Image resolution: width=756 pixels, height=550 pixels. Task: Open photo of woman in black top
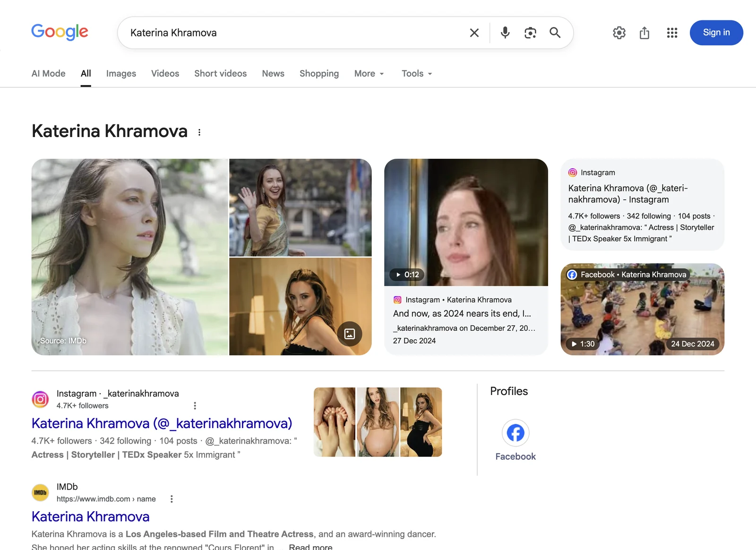[x=300, y=306]
